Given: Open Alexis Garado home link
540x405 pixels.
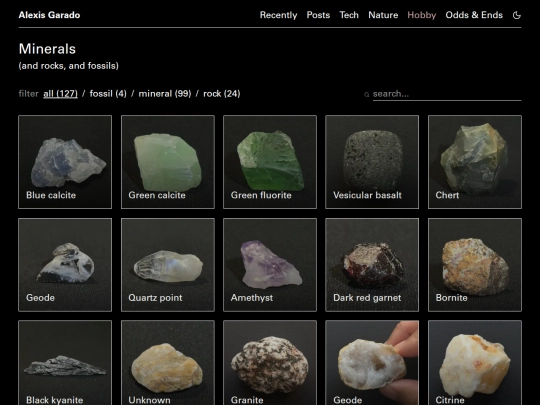Looking at the screenshot, I should point(49,15).
